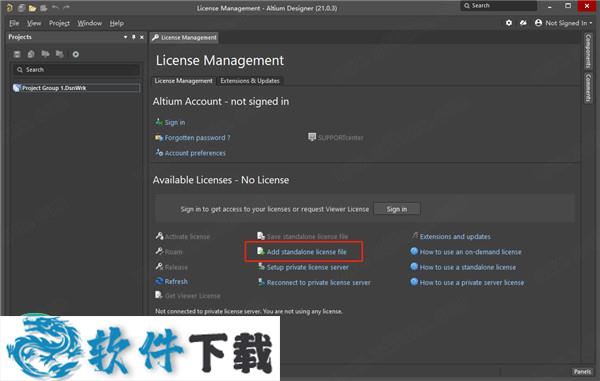Expand the Not Signed In account dropdown

(x=591, y=23)
